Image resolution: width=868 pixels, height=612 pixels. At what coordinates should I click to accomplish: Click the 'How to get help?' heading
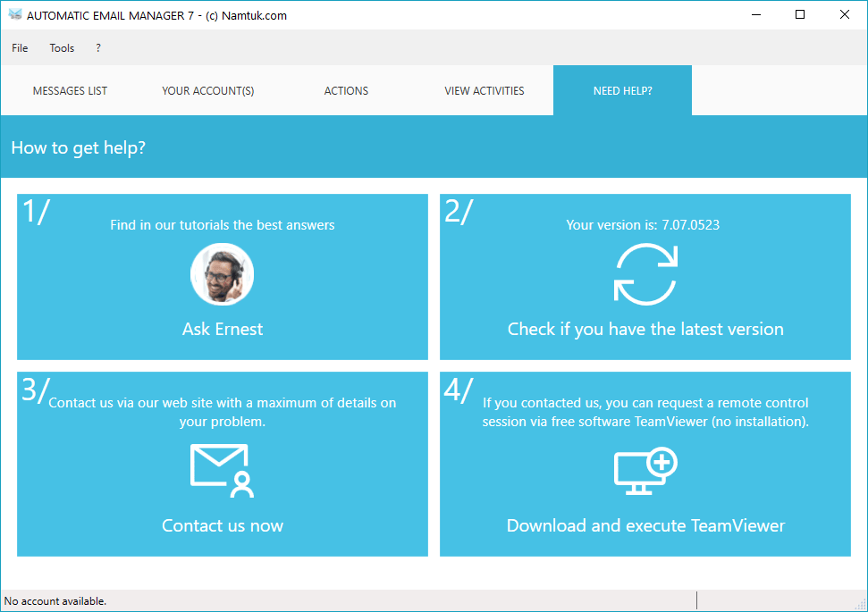78,147
